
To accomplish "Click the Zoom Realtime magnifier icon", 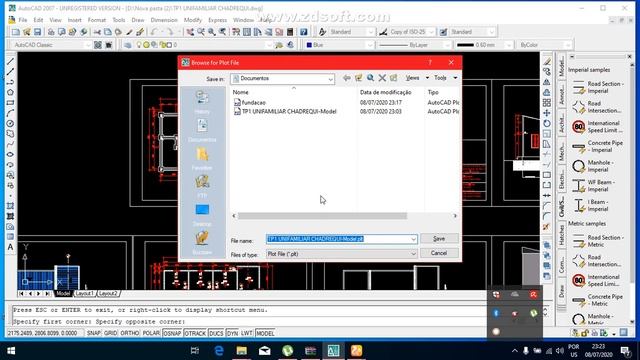I will [x=201, y=32].
